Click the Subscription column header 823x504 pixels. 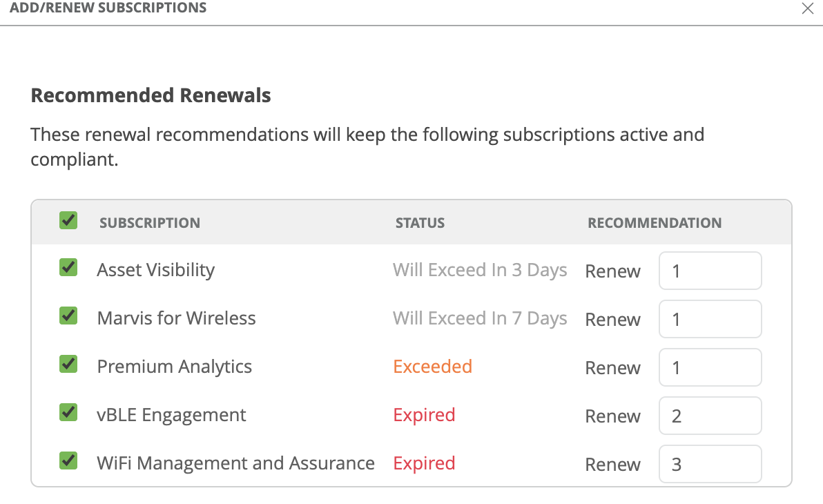pyautogui.click(x=150, y=223)
